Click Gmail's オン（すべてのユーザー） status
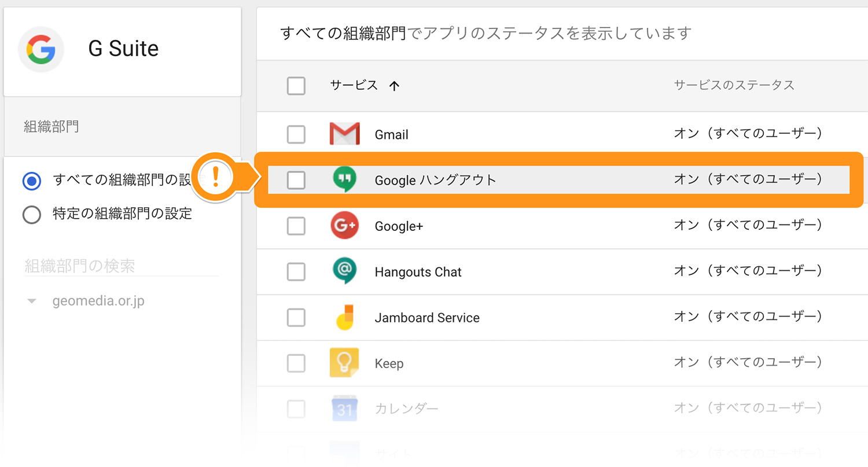868x467 pixels. 748,134
